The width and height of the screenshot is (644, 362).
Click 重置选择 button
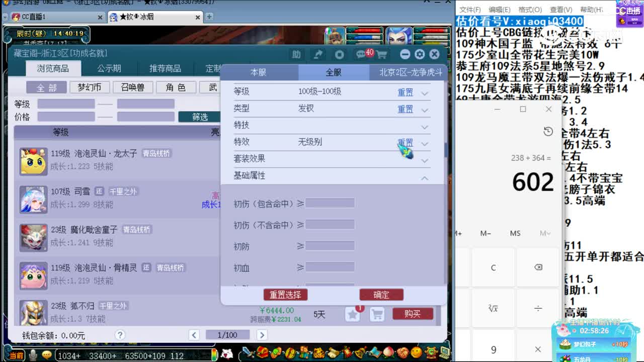tap(285, 295)
